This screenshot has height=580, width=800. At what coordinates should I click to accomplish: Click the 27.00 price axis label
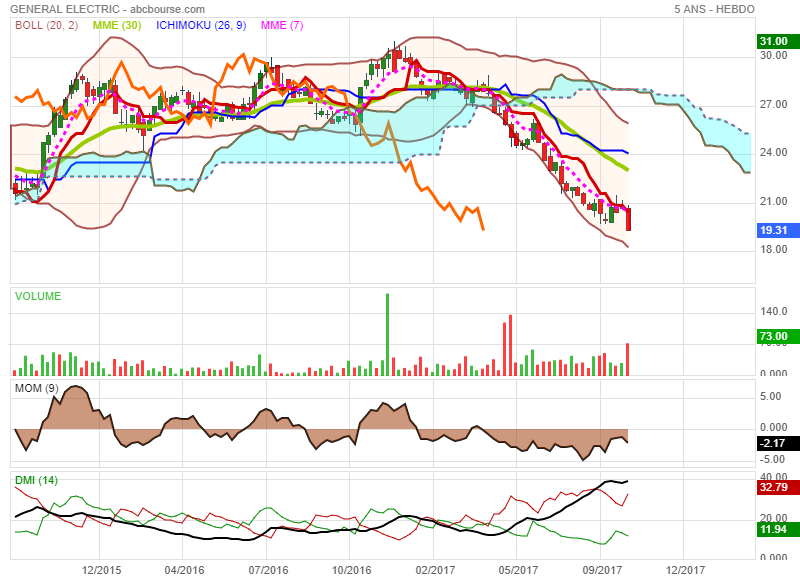pyautogui.click(x=773, y=105)
